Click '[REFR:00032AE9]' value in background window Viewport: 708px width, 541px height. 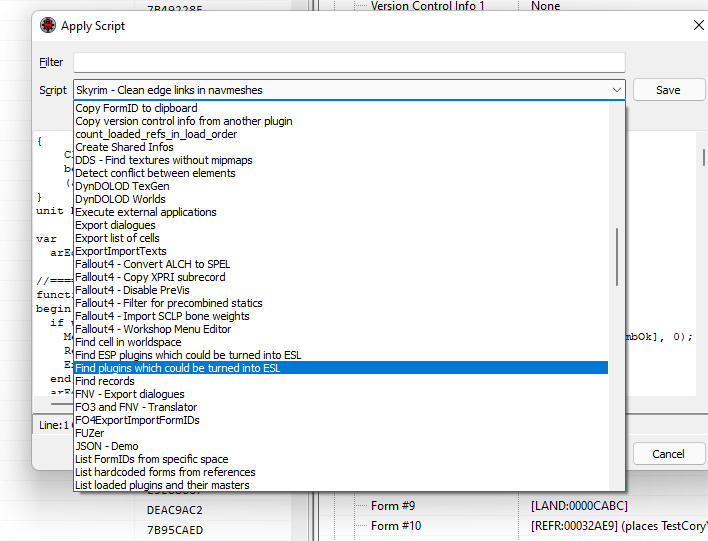pyautogui.click(x=576, y=526)
